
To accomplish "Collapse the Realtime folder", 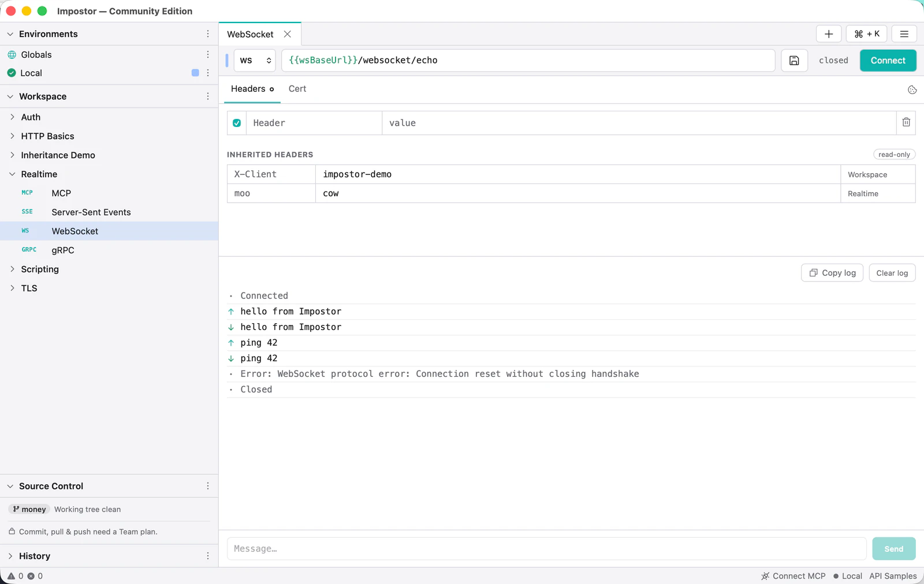I will tap(12, 174).
